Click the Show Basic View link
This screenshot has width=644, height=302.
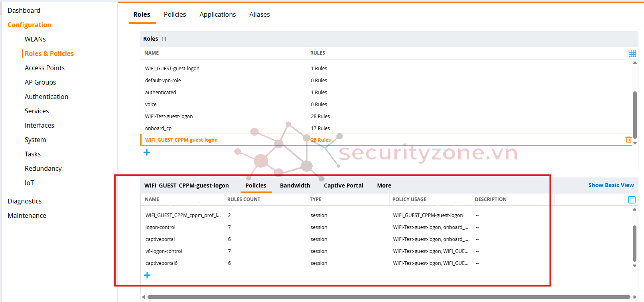coord(611,185)
